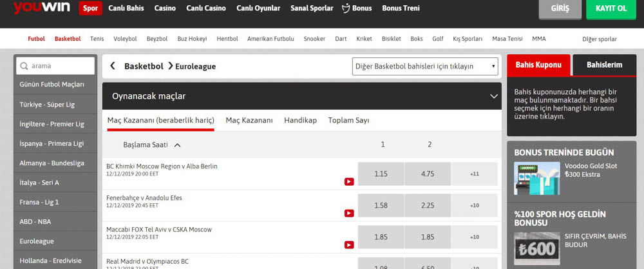The image size is (644, 269).
Task: Toggle odds 1.85 for Maccabi home win
Action: pyautogui.click(x=381, y=237)
